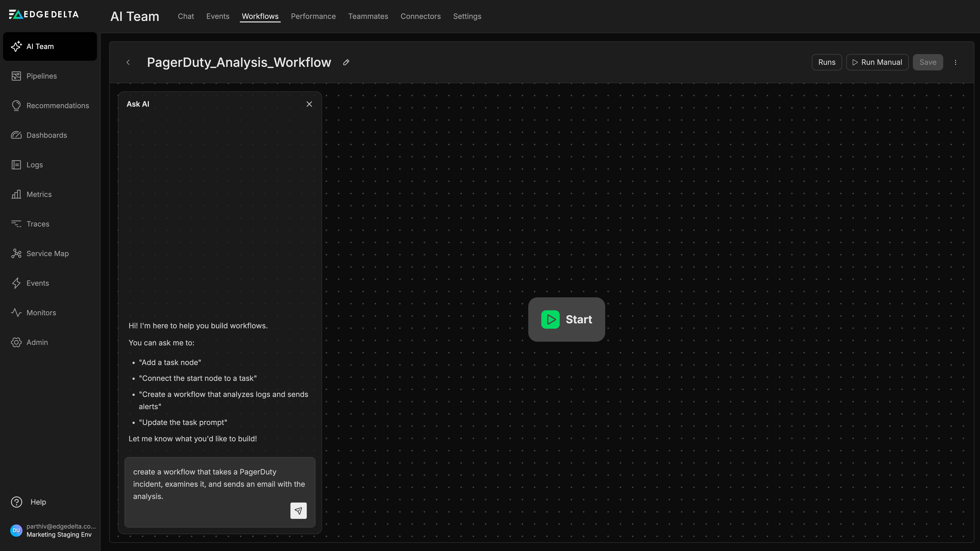Open Monitors in the sidebar

50,313
